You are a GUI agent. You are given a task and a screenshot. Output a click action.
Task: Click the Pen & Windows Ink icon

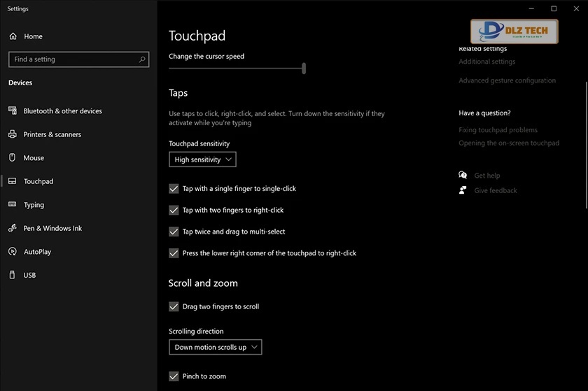[13, 228]
